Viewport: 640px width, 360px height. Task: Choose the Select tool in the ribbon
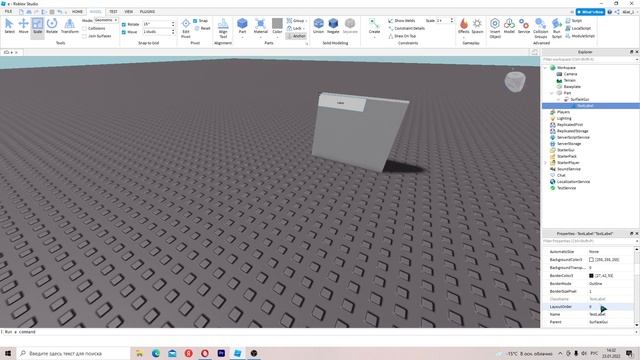(x=9, y=26)
